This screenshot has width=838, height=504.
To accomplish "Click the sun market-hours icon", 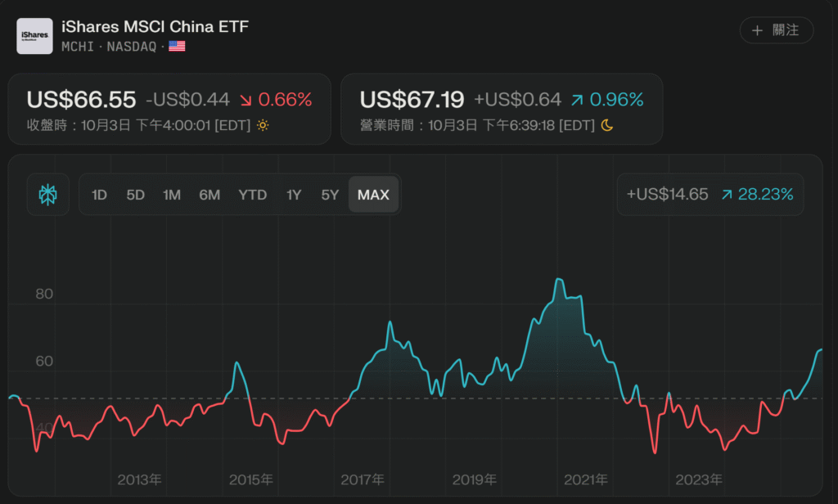I will click(263, 125).
